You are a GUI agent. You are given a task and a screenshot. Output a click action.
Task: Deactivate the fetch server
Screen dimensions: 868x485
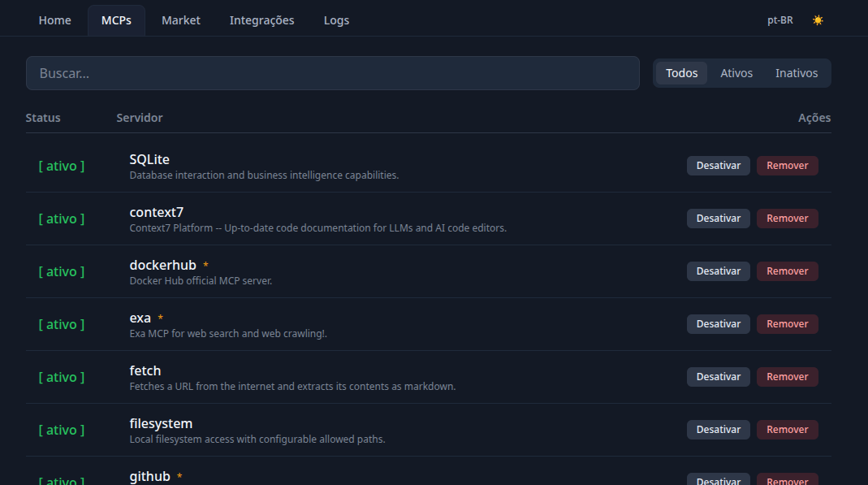(x=719, y=377)
